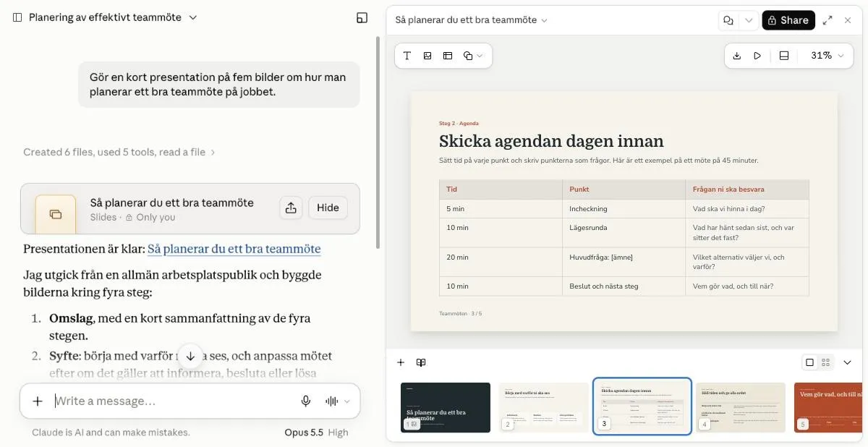Image resolution: width=868 pixels, height=447 pixels.
Task: Open the dropdown chevron beside the comments icon
Action: click(x=749, y=20)
